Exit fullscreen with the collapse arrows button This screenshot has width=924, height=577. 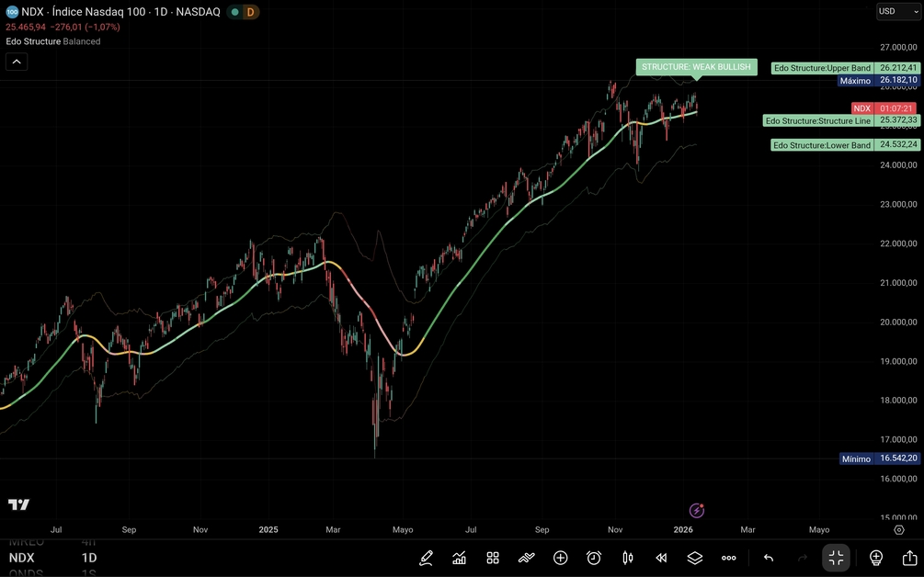pyautogui.click(x=836, y=558)
